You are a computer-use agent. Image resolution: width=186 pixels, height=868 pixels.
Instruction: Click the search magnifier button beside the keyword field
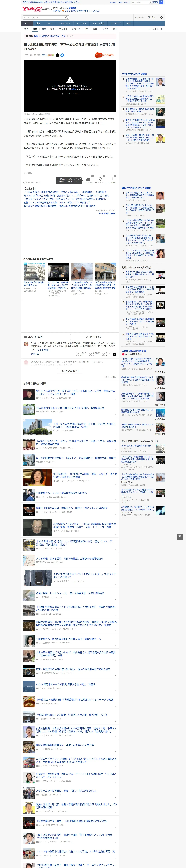pyautogui.click(x=66, y=18)
